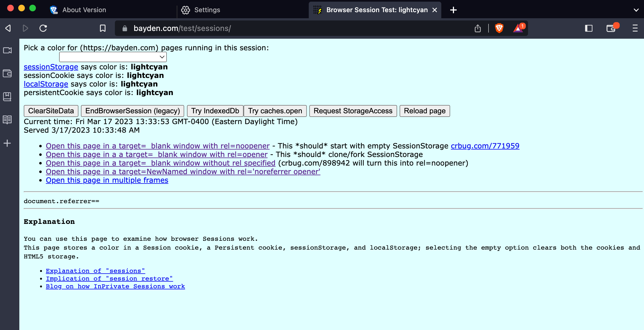Open the _blank without rel specified link
Viewport: 644px width, 330px height.
[x=160, y=163]
